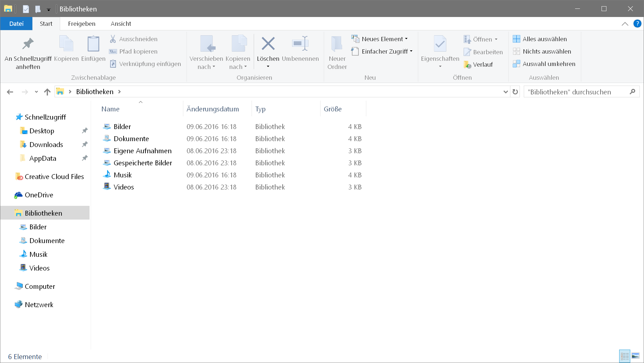This screenshot has width=644, height=363.
Task: Switch to details view layout icon
Action: tap(624, 356)
